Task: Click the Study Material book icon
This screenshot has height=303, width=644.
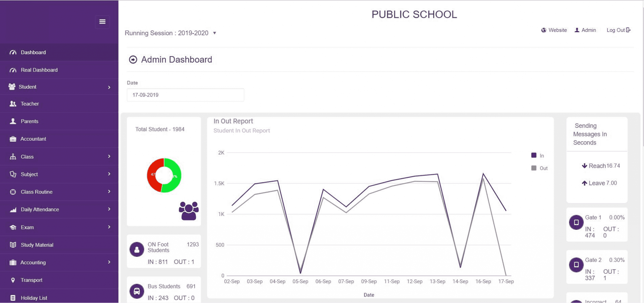Action: tap(13, 245)
